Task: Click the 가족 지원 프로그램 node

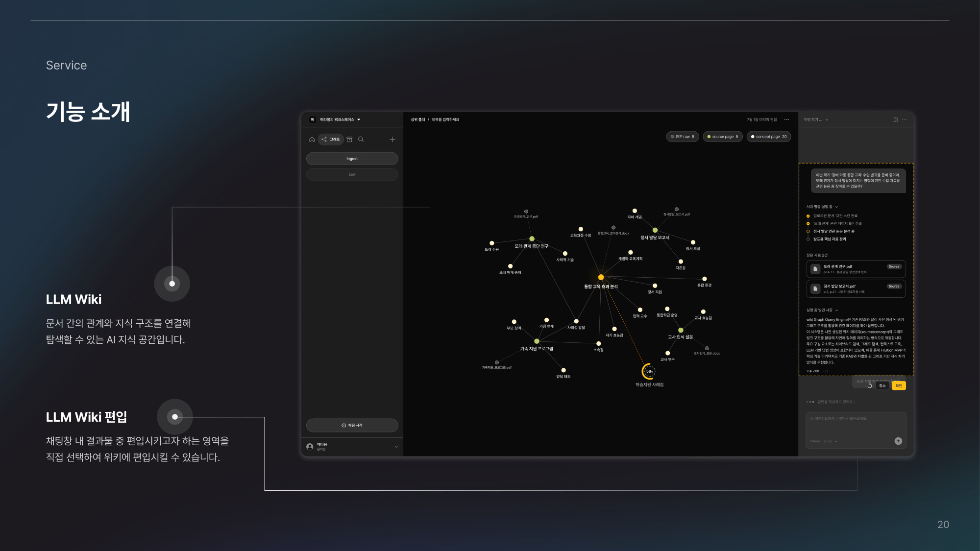Action: point(537,341)
